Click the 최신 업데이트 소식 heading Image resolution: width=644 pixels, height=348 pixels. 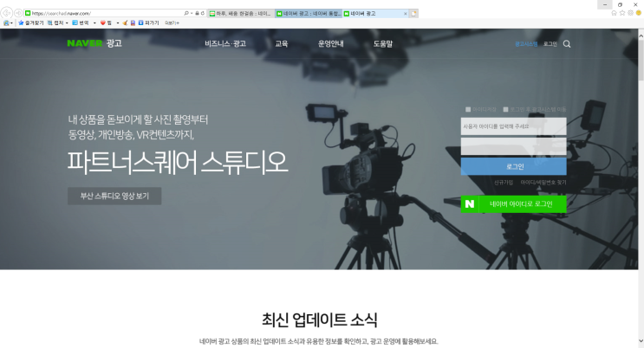(x=320, y=319)
